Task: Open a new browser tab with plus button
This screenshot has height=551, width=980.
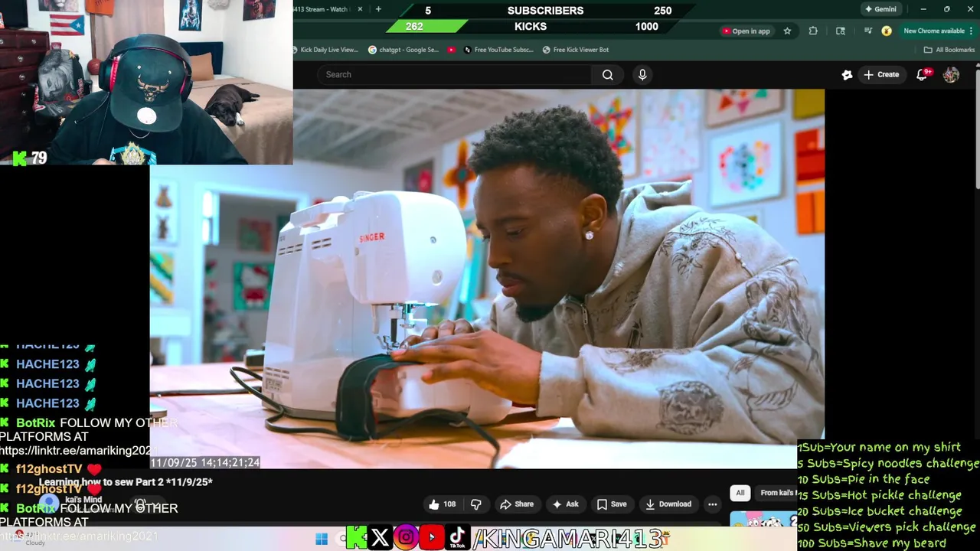Action: click(x=378, y=9)
